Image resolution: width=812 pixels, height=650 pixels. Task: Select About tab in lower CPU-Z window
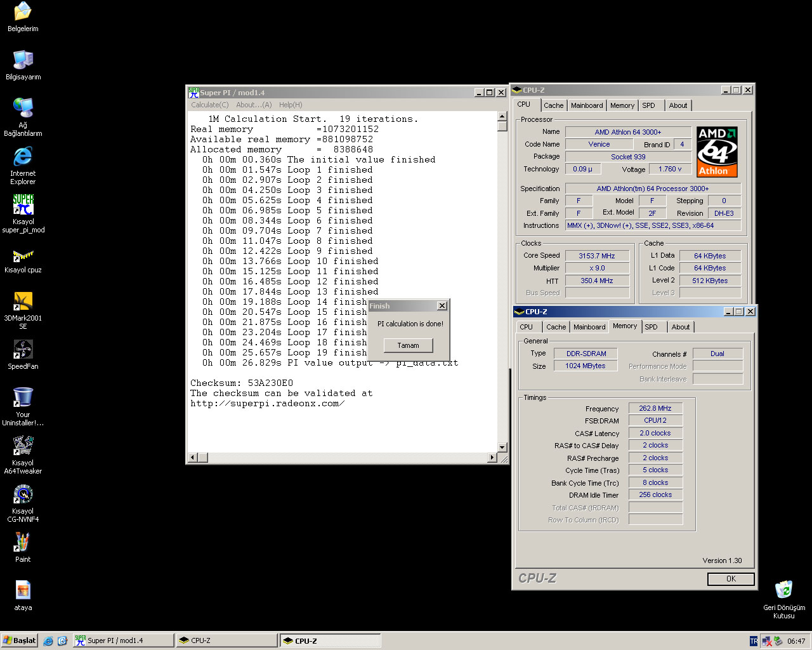pos(681,327)
